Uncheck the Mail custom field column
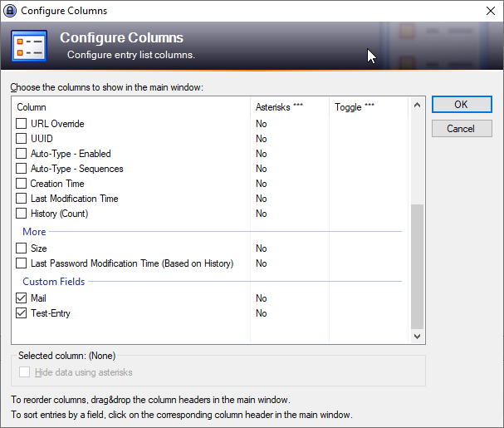Image resolution: width=504 pixels, height=428 pixels. click(22, 298)
